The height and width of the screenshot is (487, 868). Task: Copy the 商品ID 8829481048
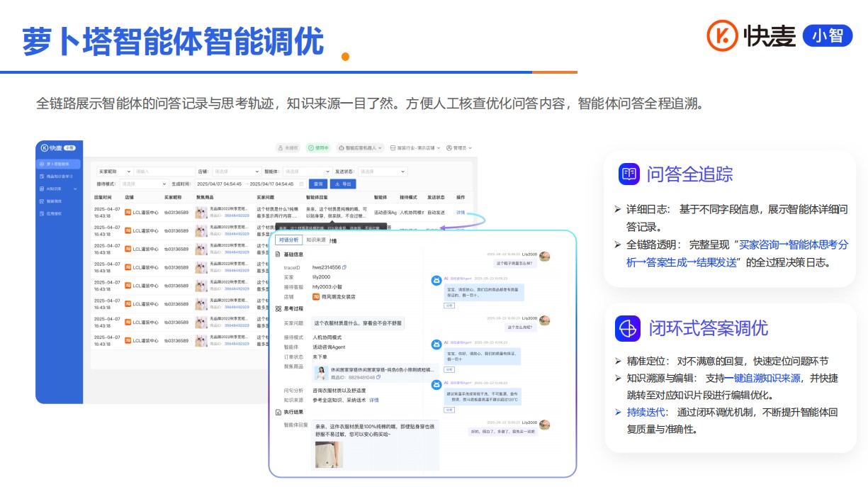click(378, 377)
